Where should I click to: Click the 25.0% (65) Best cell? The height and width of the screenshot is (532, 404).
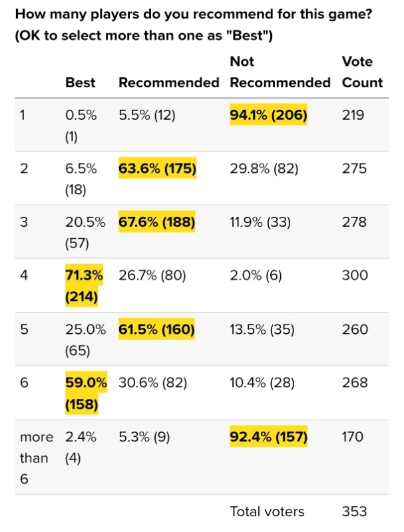click(x=81, y=339)
